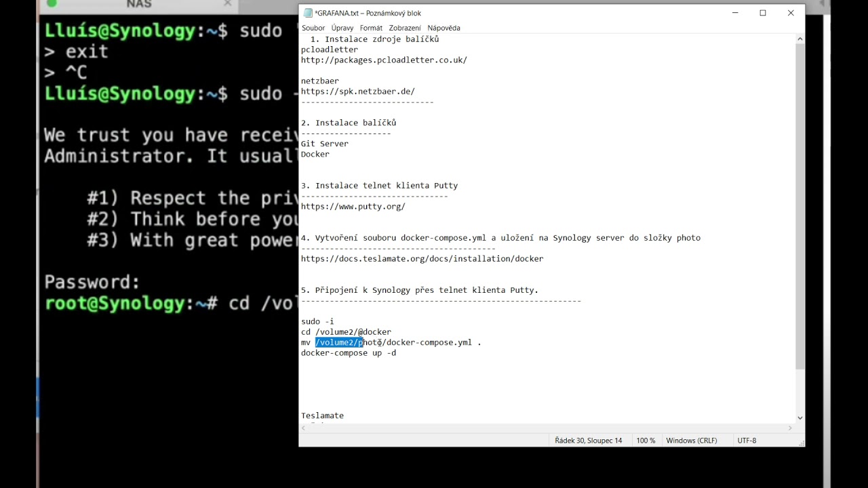Open the Zobrazení menu

click(405, 28)
